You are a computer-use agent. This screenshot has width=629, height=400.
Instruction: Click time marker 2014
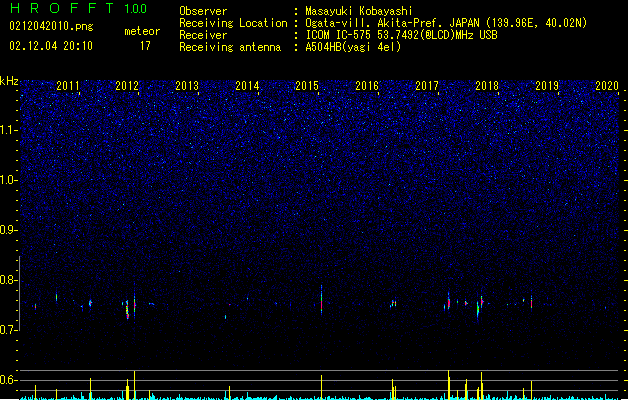tap(247, 86)
